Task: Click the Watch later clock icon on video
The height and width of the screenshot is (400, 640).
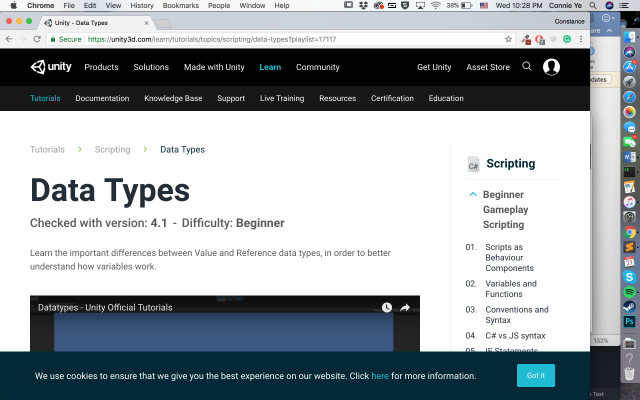Action: tap(387, 307)
